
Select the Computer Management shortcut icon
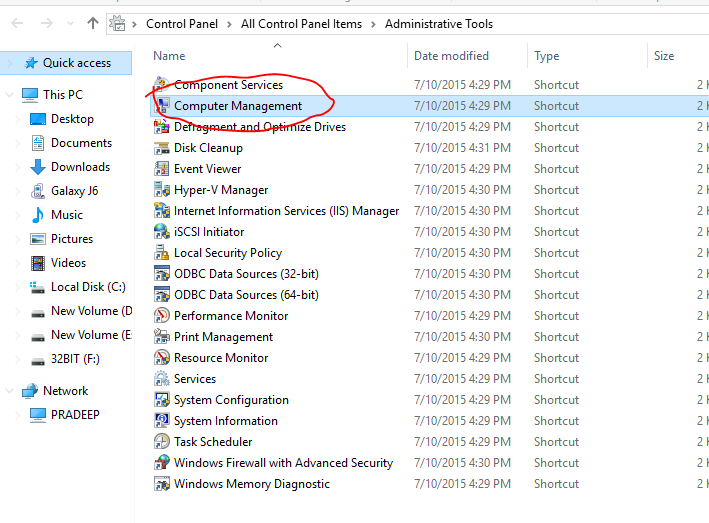point(161,106)
